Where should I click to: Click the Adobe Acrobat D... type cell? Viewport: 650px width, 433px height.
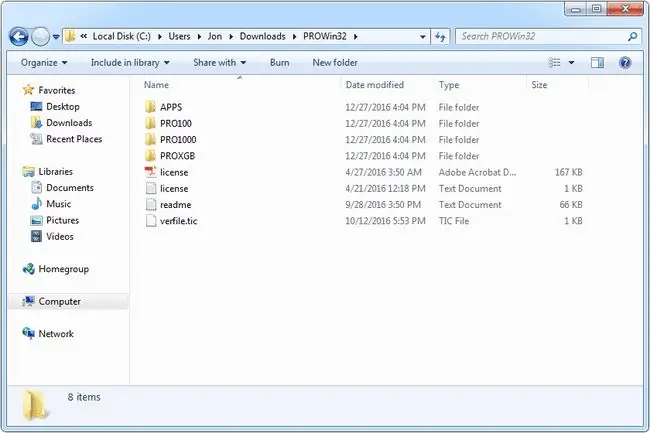click(477, 172)
